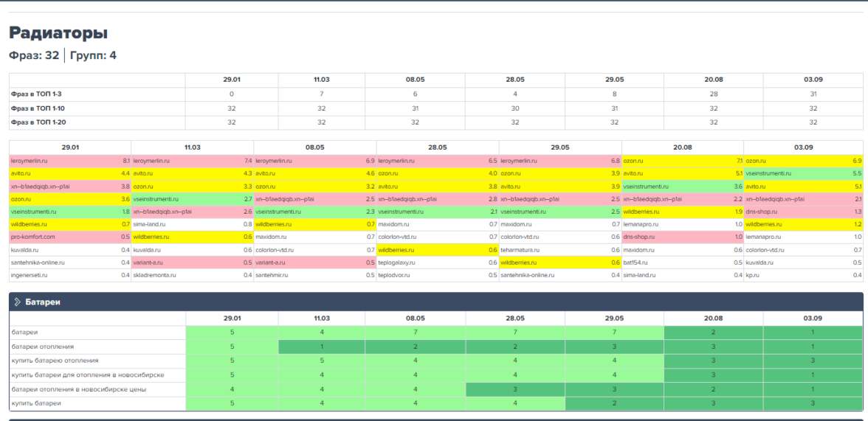Click ozon.ru in the 03.09 competitors column
The height and width of the screenshot is (421, 868).
pyautogui.click(x=804, y=161)
